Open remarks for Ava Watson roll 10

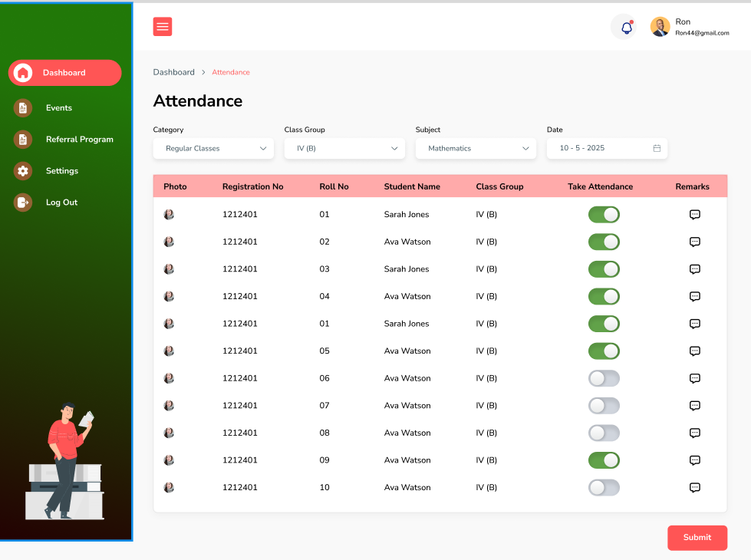(694, 487)
